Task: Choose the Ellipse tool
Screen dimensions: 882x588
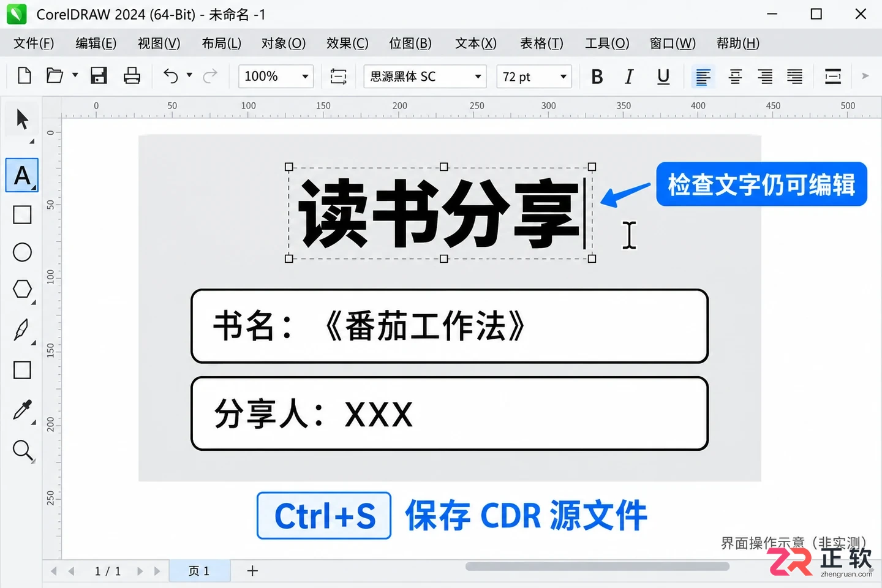Action: pyautogui.click(x=22, y=252)
